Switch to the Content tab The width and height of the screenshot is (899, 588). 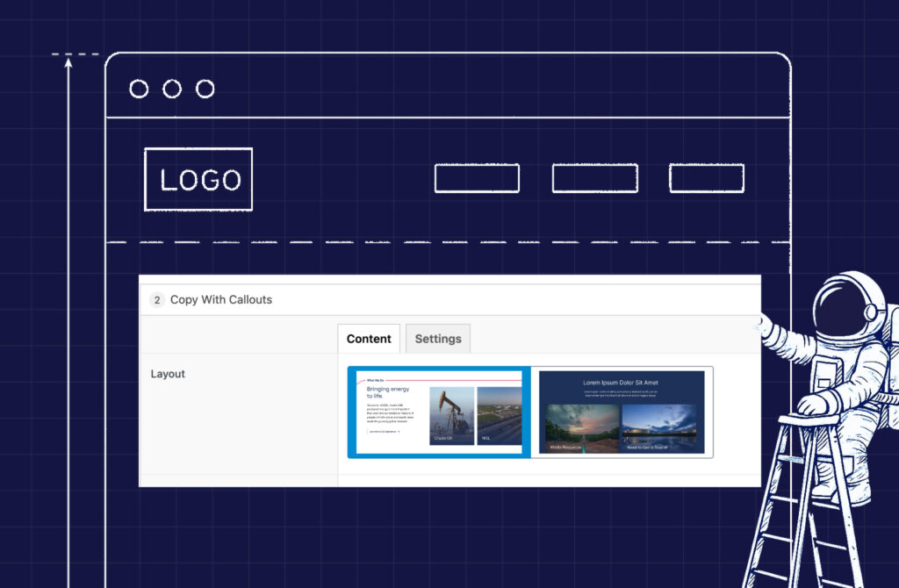coord(369,339)
